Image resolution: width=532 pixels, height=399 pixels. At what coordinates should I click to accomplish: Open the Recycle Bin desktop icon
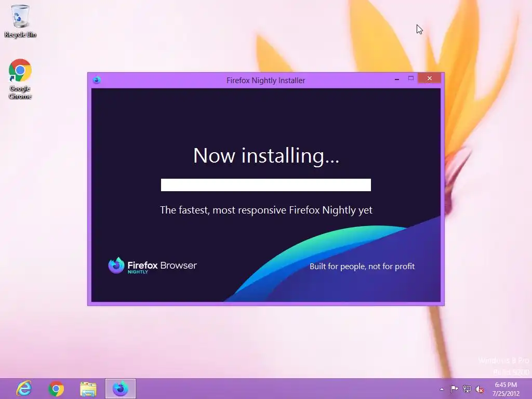(x=20, y=21)
